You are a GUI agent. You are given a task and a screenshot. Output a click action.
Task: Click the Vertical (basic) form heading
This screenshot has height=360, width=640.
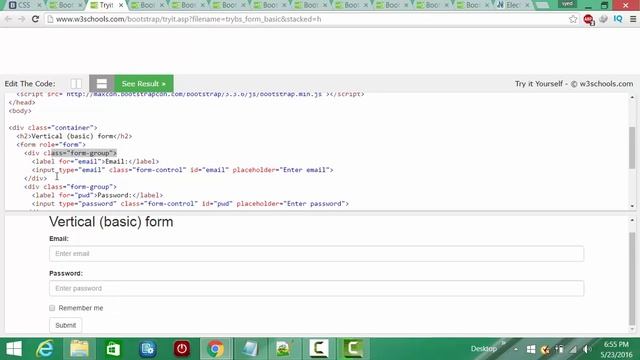point(111,222)
